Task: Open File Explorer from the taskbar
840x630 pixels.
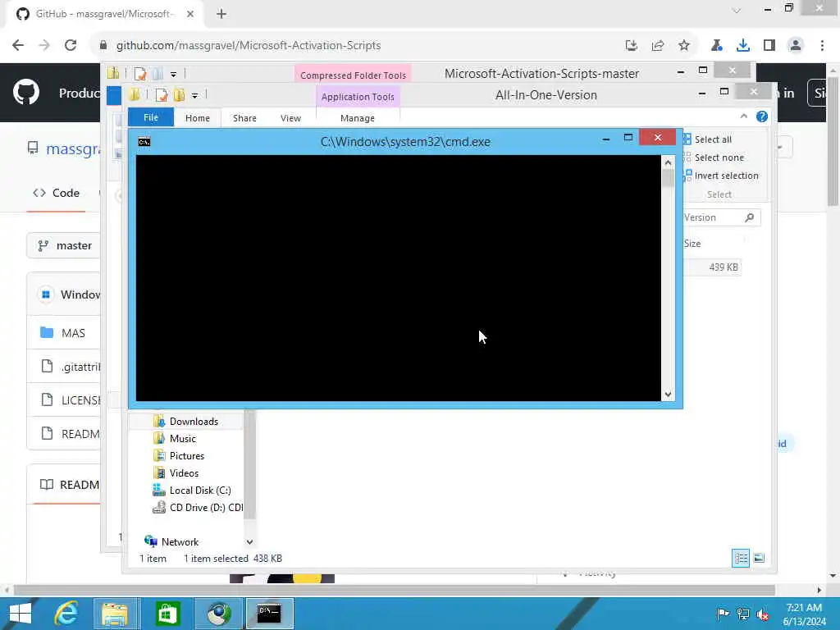Action: tap(116, 614)
